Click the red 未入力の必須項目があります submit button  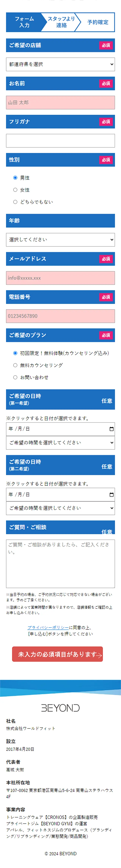[57, 654]
